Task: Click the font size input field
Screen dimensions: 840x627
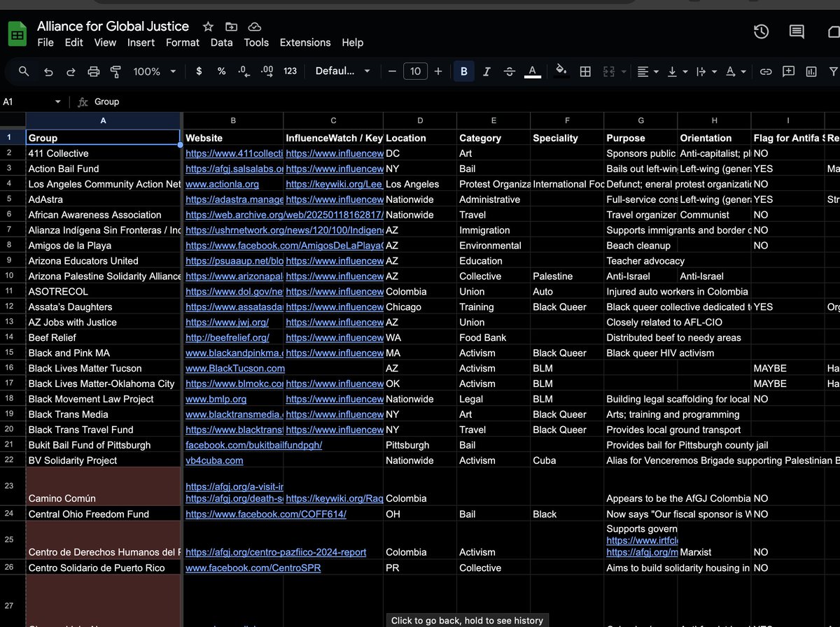Action: 415,71
